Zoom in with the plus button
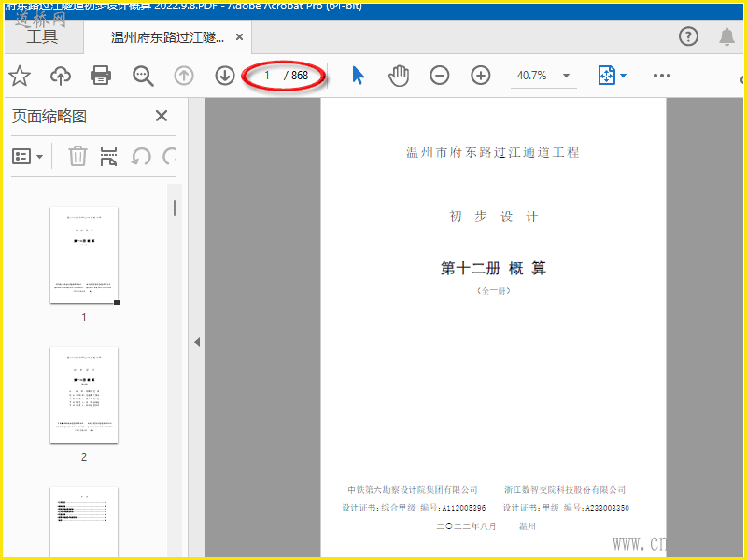This screenshot has height=560, width=747. click(481, 76)
